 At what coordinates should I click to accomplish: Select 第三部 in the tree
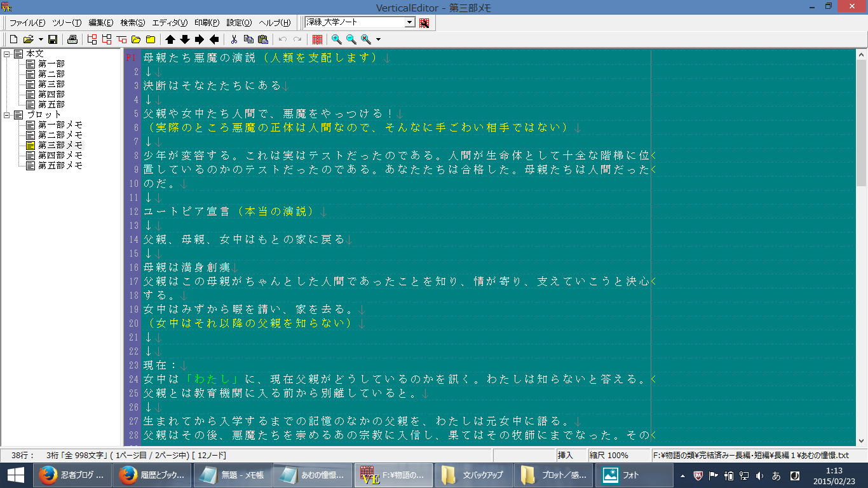[51, 84]
